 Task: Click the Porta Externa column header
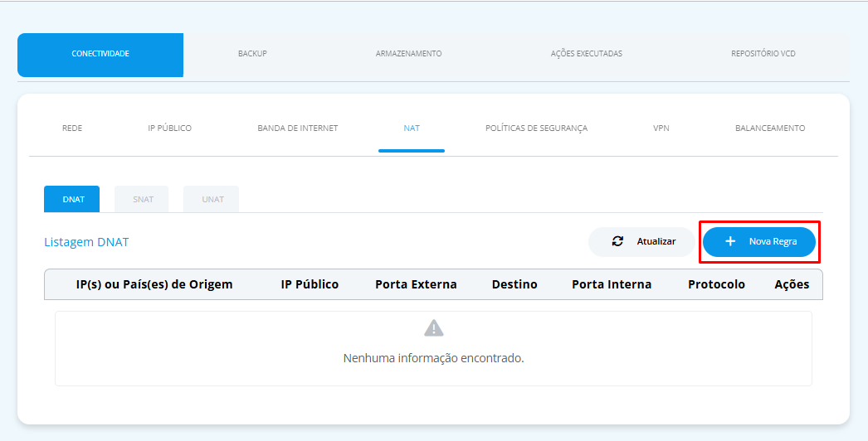tap(417, 284)
